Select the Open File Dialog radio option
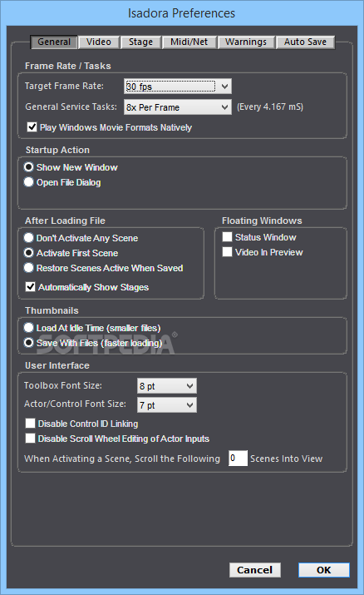Screen dimensions: 364x595 point(28,182)
